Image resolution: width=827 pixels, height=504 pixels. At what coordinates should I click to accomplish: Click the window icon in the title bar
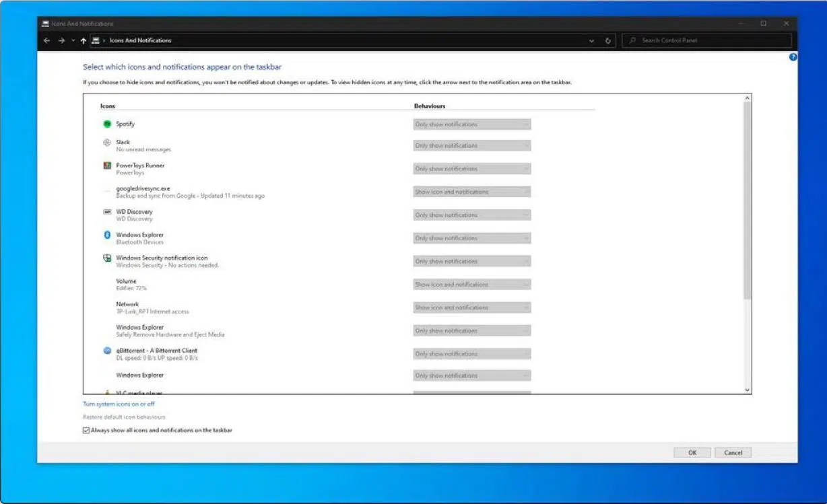click(46, 24)
